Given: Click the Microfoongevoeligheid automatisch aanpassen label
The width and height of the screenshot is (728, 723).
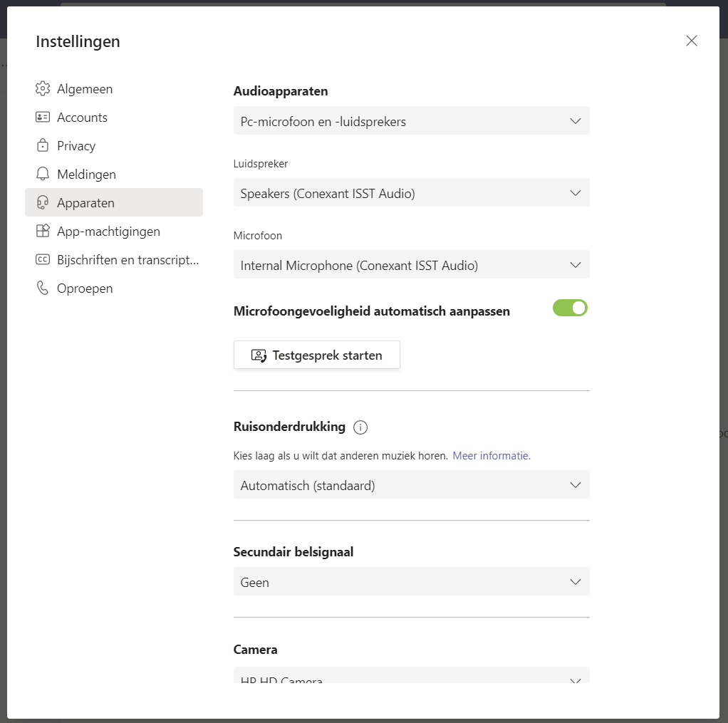Looking at the screenshot, I should [x=371, y=311].
